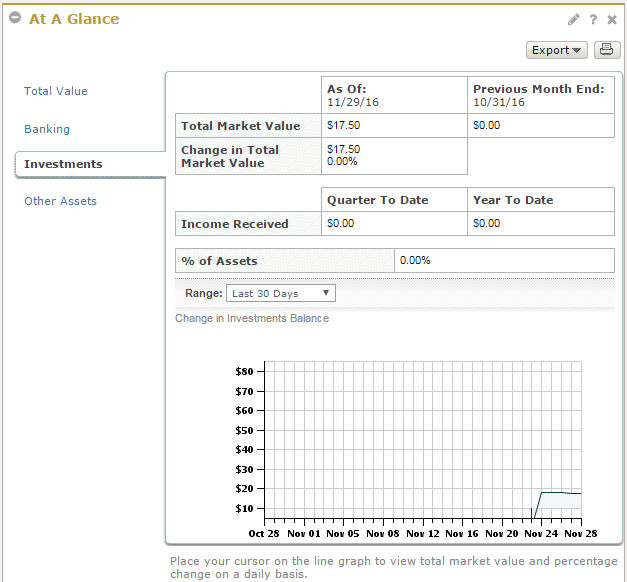The image size is (627, 582).
Task: Click the 0.00% of Assets value
Action: [x=504, y=261]
